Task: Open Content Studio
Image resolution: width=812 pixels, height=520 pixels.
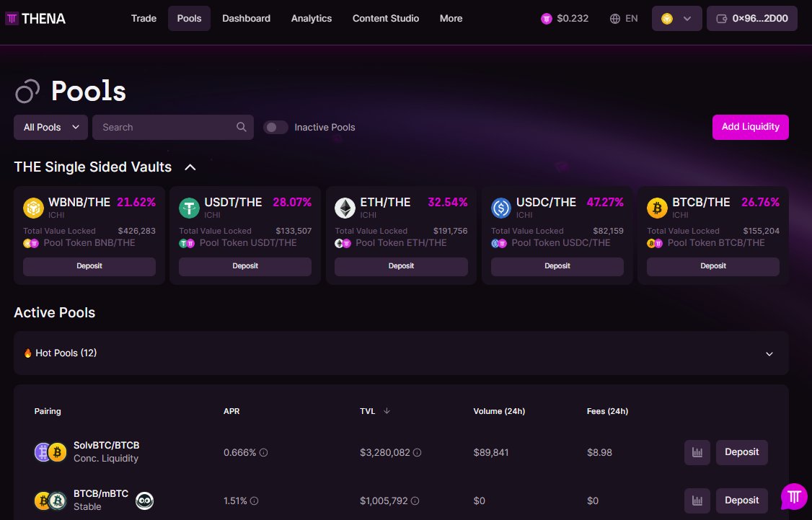Action: coord(386,19)
